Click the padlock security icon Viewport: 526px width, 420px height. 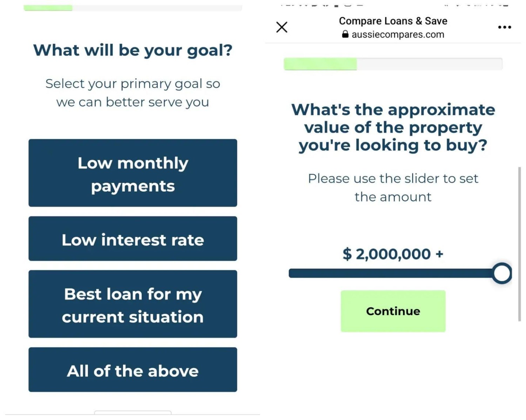point(345,34)
